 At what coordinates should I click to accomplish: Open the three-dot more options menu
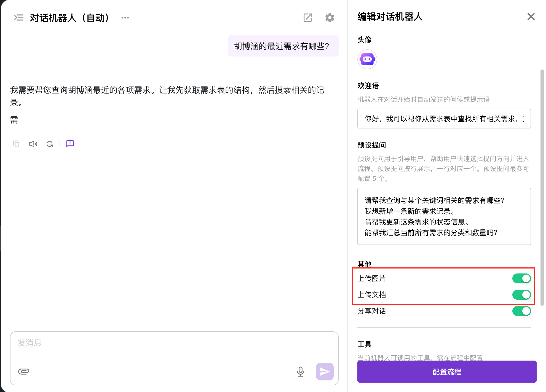pos(125,18)
